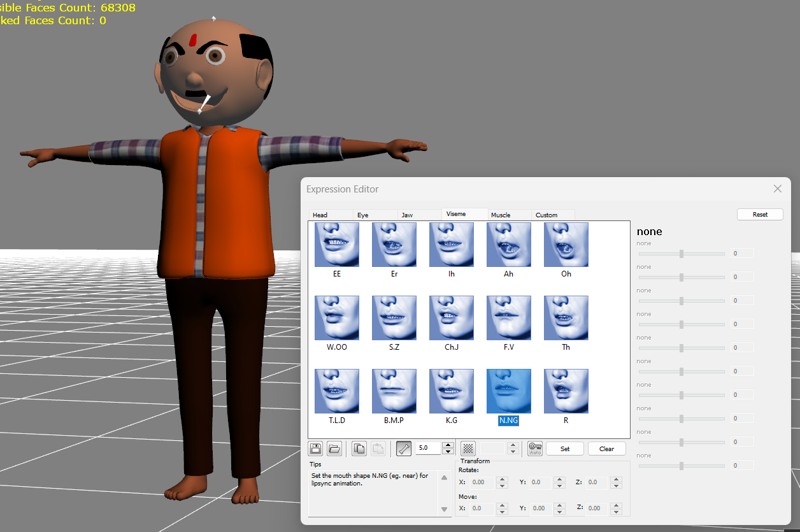
Task: Choose the W.OO viseme thumbnail
Action: coord(336,318)
